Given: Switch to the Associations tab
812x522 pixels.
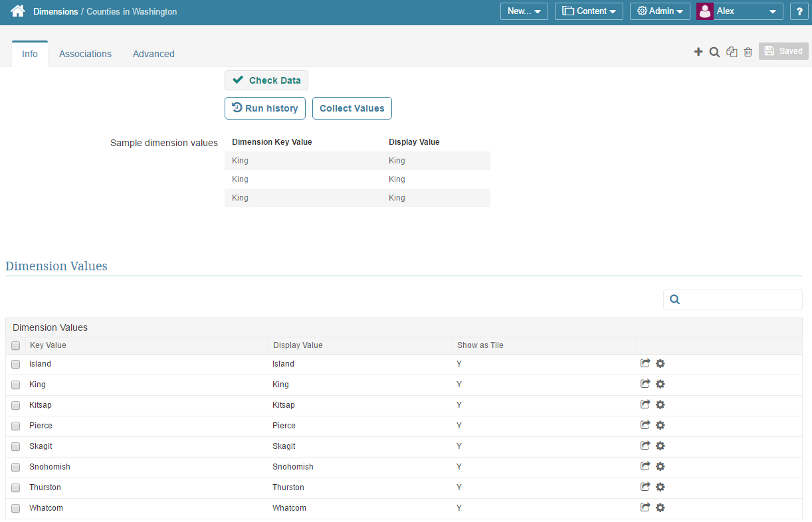Looking at the screenshot, I should pos(85,54).
